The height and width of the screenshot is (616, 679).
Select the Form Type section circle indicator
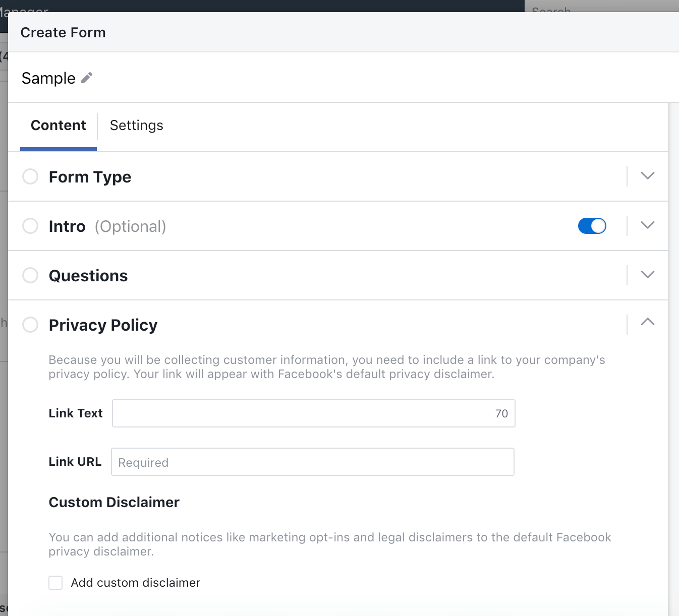click(x=30, y=176)
